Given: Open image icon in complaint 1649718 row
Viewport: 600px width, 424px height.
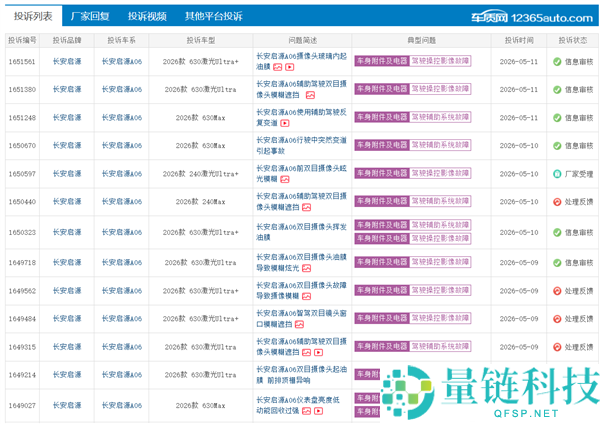Looking at the screenshot, I should tap(307, 269).
